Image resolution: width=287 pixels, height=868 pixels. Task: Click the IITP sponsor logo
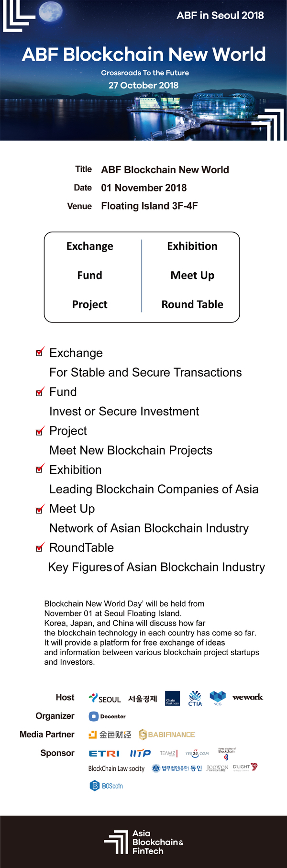point(140,753)
